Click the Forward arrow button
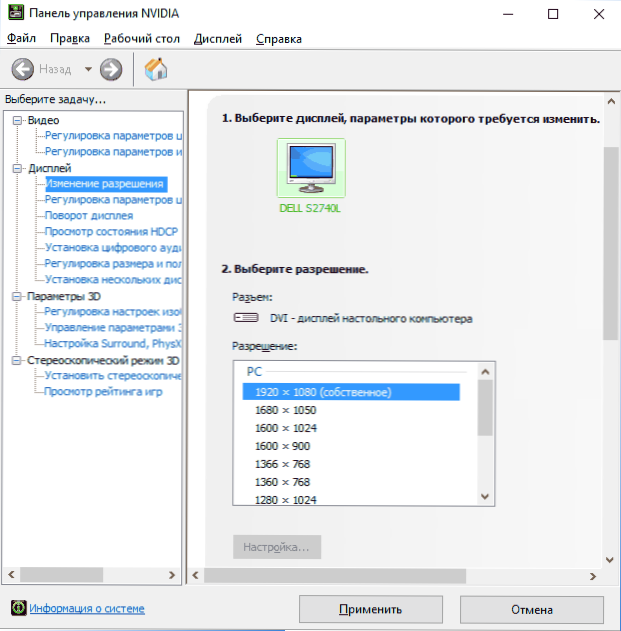This screenshot has width=621, height=631. pyautogui.click(x=111, y=69)
